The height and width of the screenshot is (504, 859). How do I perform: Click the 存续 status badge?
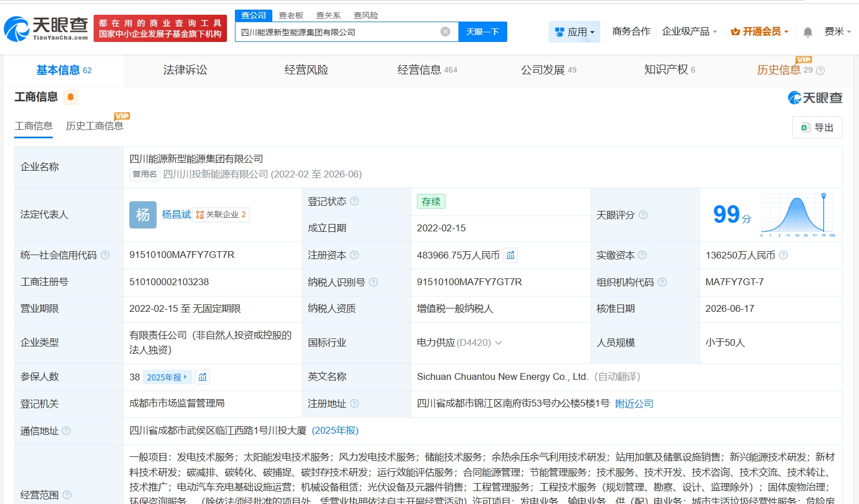(x=431, y=201)
